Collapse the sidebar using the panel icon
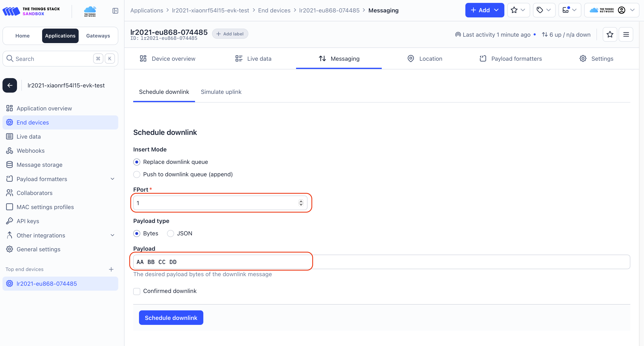 click(x=115, y=11)
